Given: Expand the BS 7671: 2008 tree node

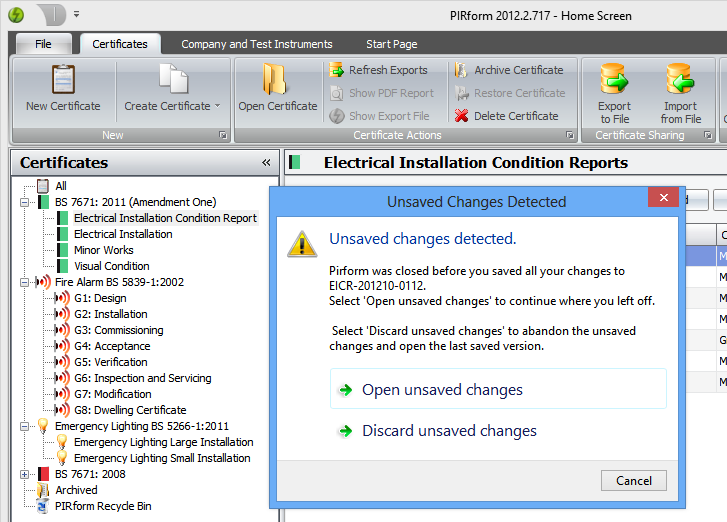Looking at the screenshot, I should pos(25,474).
